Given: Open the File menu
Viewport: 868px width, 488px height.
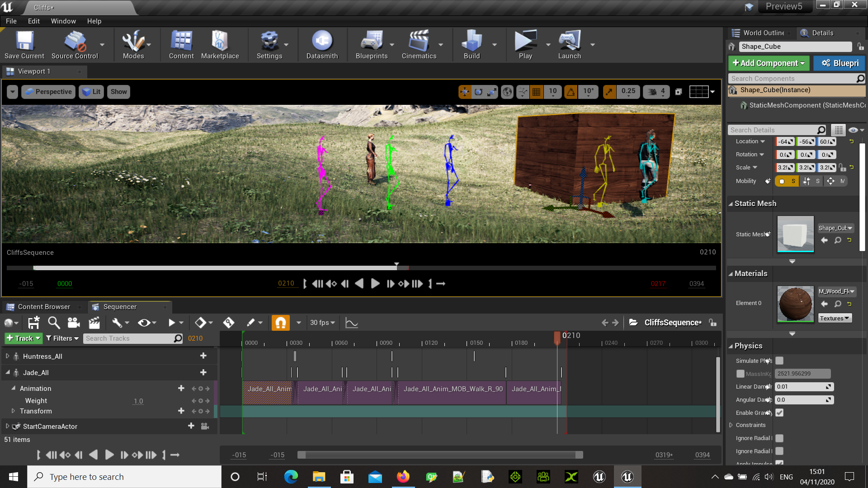Looking at the screenshot, I should point(11,21).
